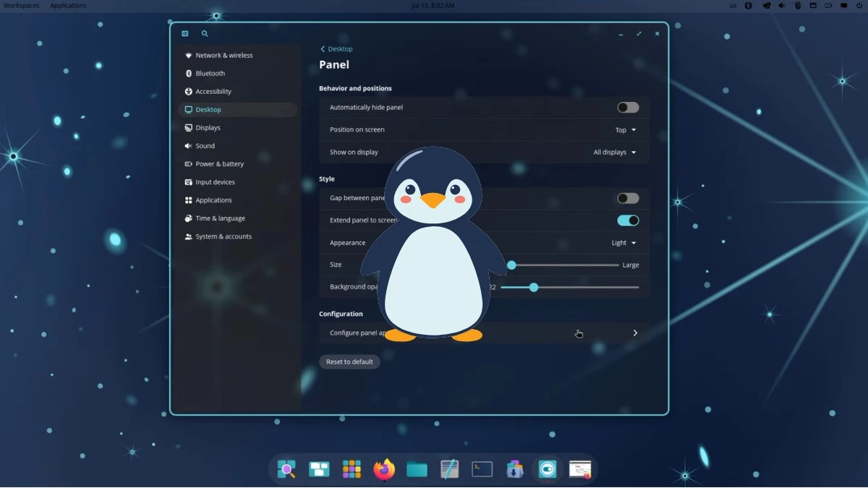Open Bluetooth settings in sidebar

pos(237,73)
